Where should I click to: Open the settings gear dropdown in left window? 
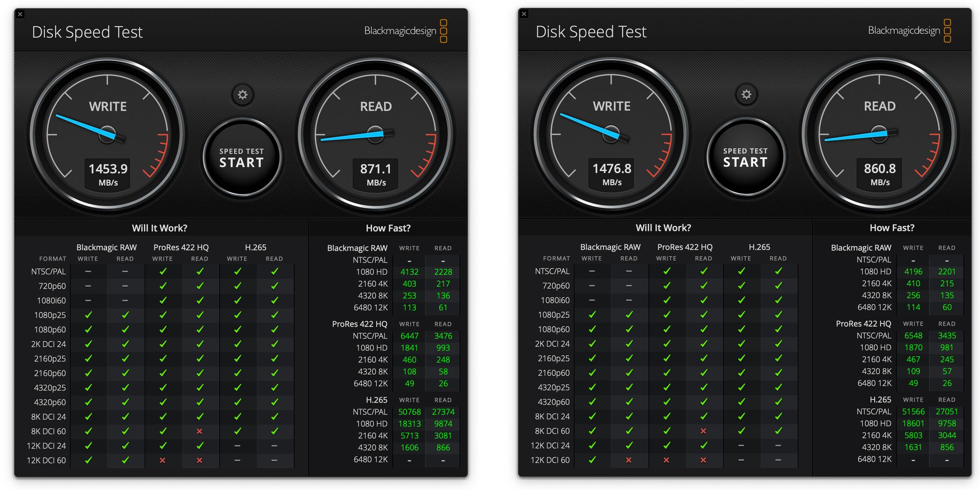pos(243,95)
